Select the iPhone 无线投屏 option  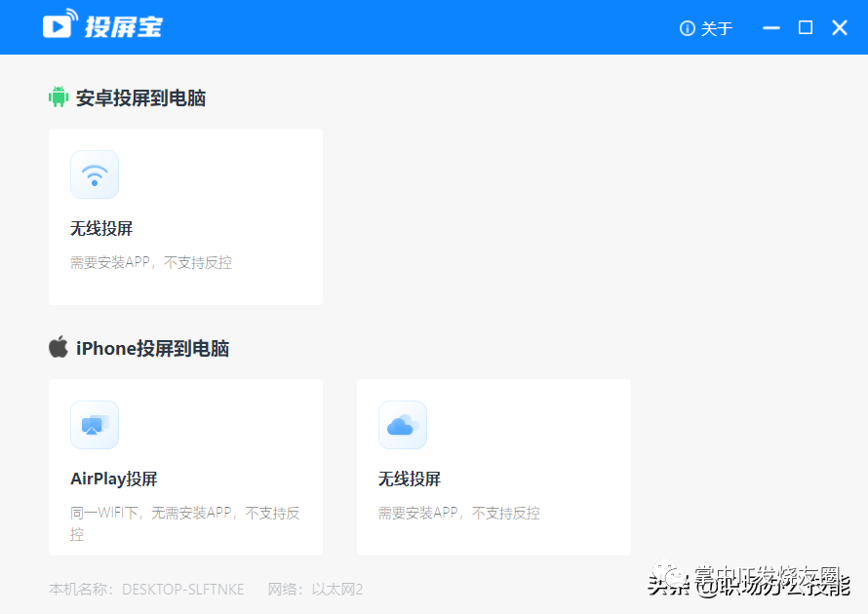click(493, 466)
